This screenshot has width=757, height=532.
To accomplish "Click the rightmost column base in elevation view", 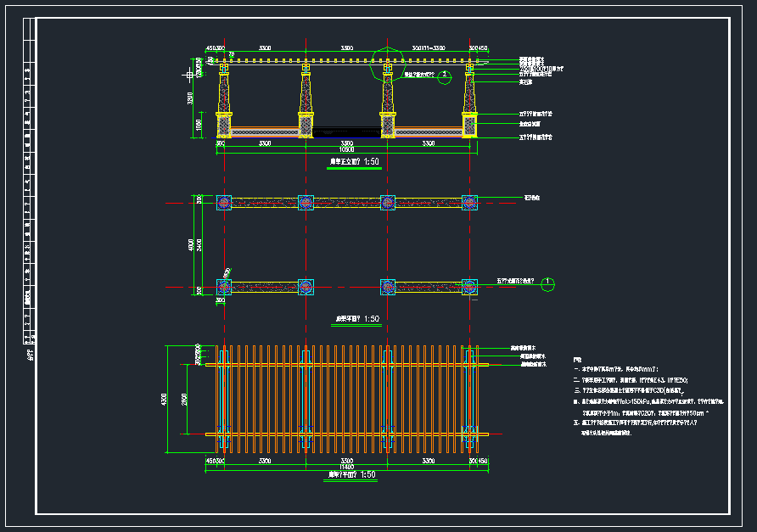I will click(469, 124).
